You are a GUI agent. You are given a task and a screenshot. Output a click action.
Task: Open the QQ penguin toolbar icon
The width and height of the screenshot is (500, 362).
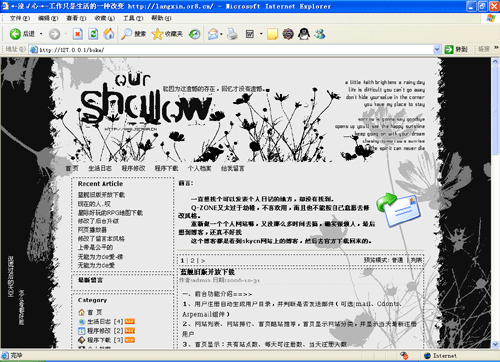(304, 34)
